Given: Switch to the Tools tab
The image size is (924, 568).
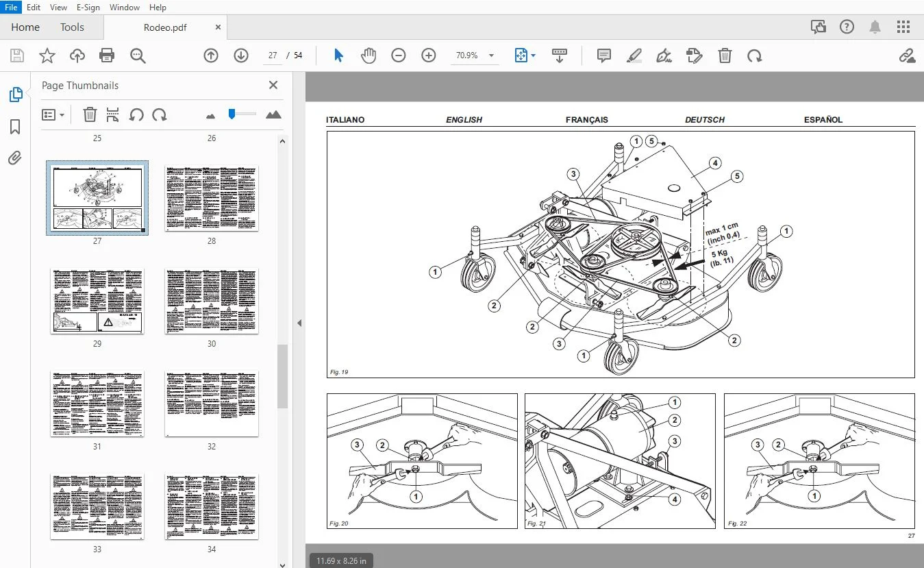Looking at the screenshot, I should [72, 27].
